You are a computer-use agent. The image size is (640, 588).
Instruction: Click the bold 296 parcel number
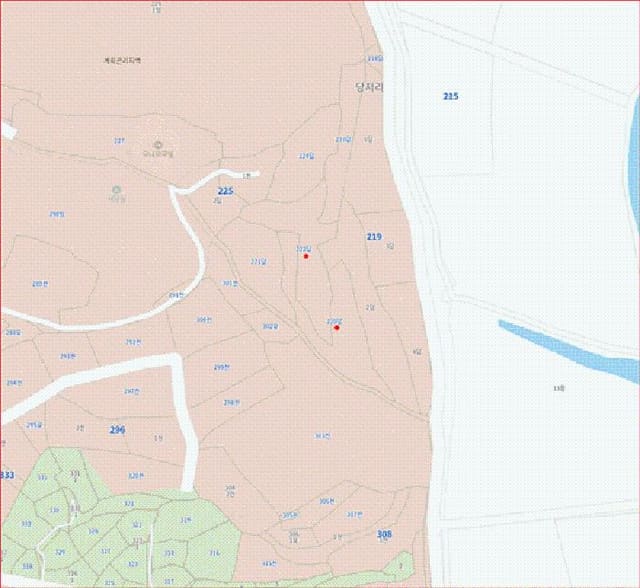[118, 430]
